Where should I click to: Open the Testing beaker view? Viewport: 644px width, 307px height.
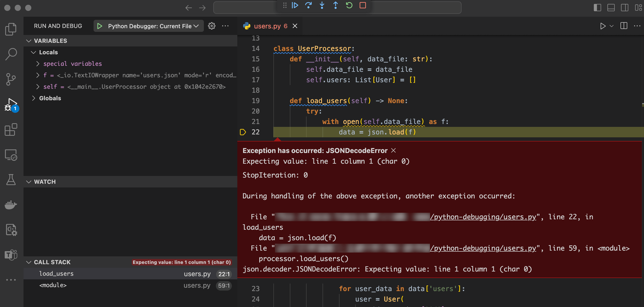[x=11, y=180]
